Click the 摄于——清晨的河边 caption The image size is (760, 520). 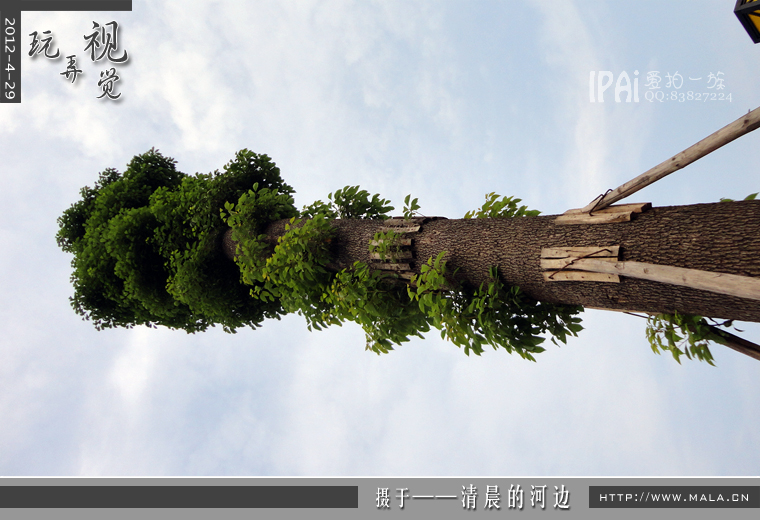click(472, 497)
